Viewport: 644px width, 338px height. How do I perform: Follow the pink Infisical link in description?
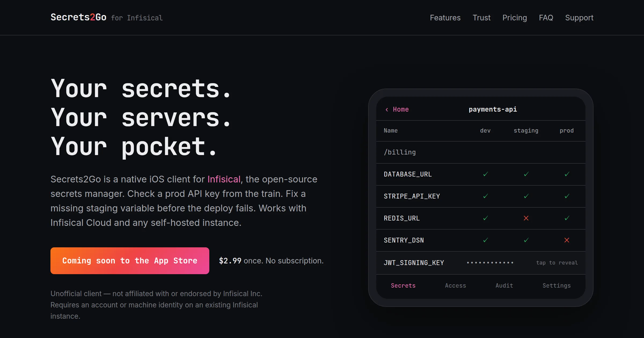(224, 179)
